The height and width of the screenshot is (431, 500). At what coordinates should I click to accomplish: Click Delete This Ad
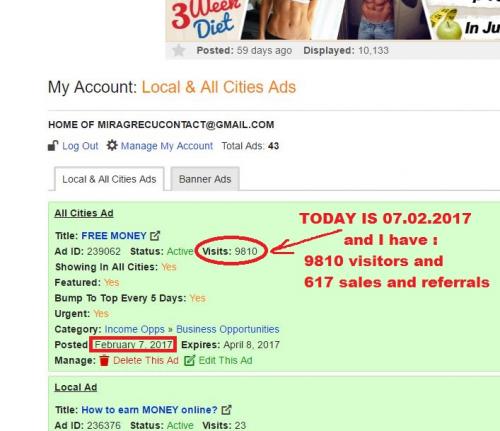pos(146,360)
